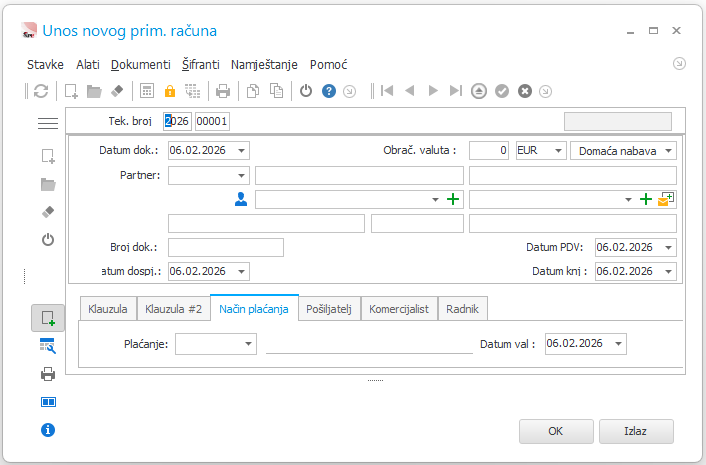Screen dimensions: 706x465
Task: Click the blue info icon in the sidebar
Action: 48,430
